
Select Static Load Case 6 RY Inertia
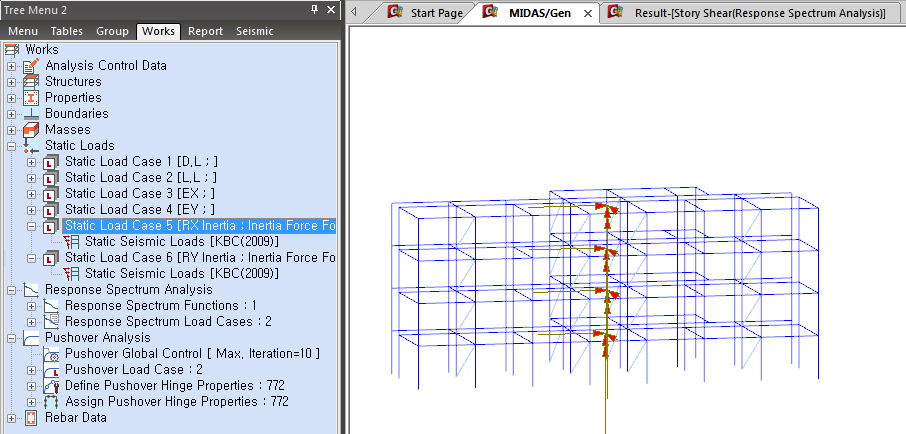(x=199, y=257)
